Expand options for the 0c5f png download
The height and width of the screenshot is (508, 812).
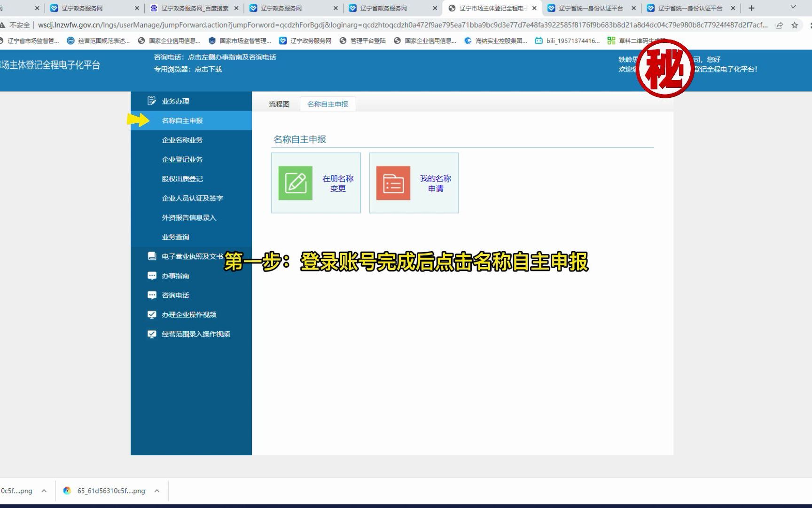click(x=44, y=491)
